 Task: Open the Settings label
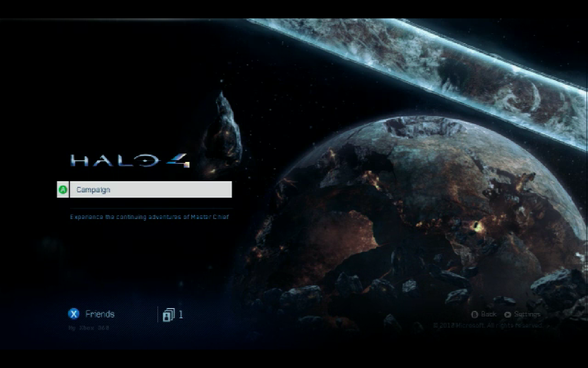click(x=527, y=314)
